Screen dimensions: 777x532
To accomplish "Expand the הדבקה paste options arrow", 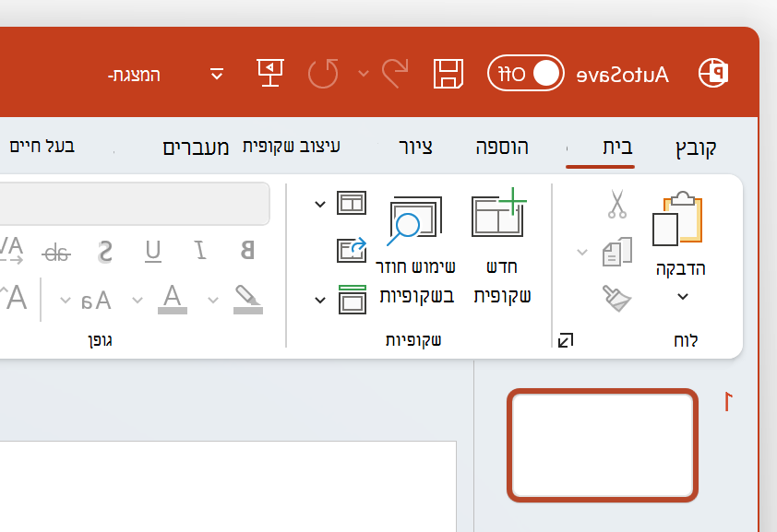I will click(683, 297).
